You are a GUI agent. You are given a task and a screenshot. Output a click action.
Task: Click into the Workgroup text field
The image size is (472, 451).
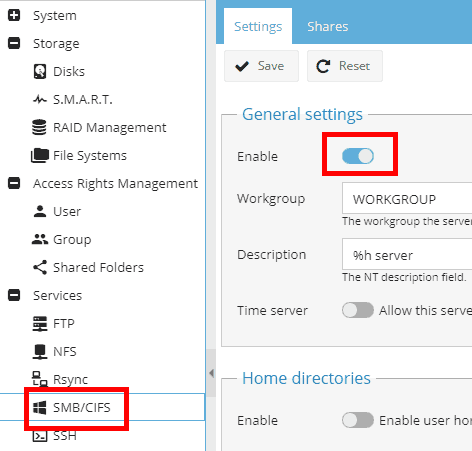[x=407, y=198]
